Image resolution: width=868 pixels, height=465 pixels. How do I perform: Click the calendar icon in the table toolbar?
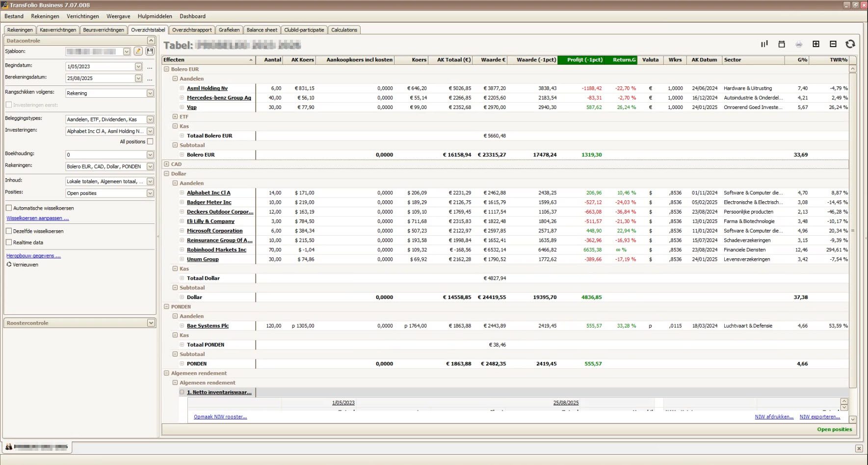pos(782,44)
